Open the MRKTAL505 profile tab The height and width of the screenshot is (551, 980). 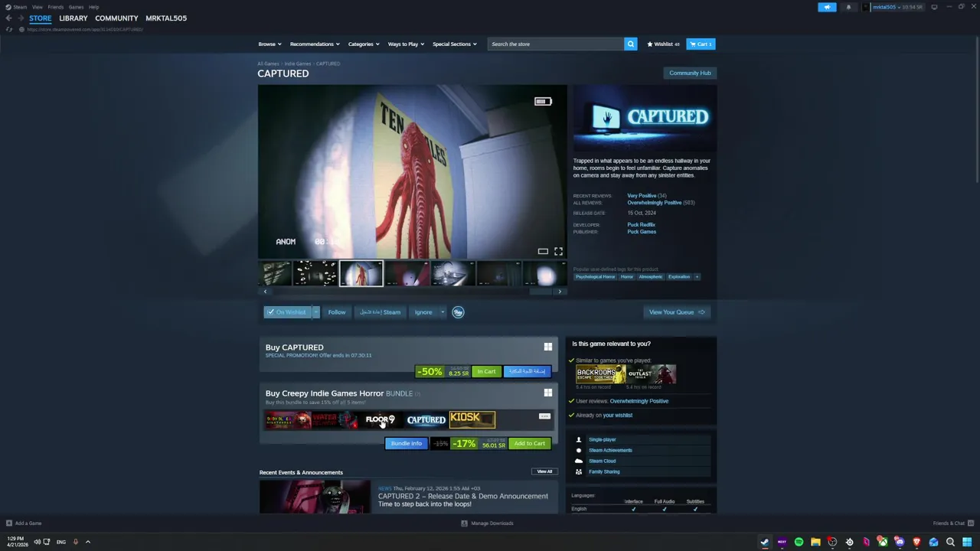pos(166,18)
